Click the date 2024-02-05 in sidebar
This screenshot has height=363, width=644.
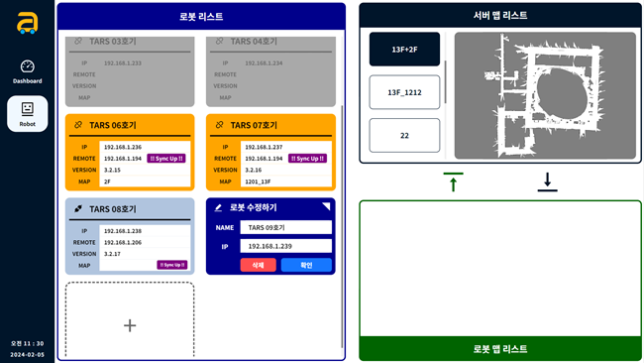27,354
